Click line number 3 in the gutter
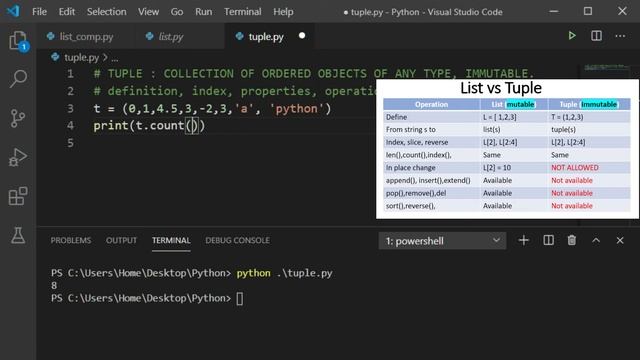The height and width of the screenshot is (360, 640). 70,109
